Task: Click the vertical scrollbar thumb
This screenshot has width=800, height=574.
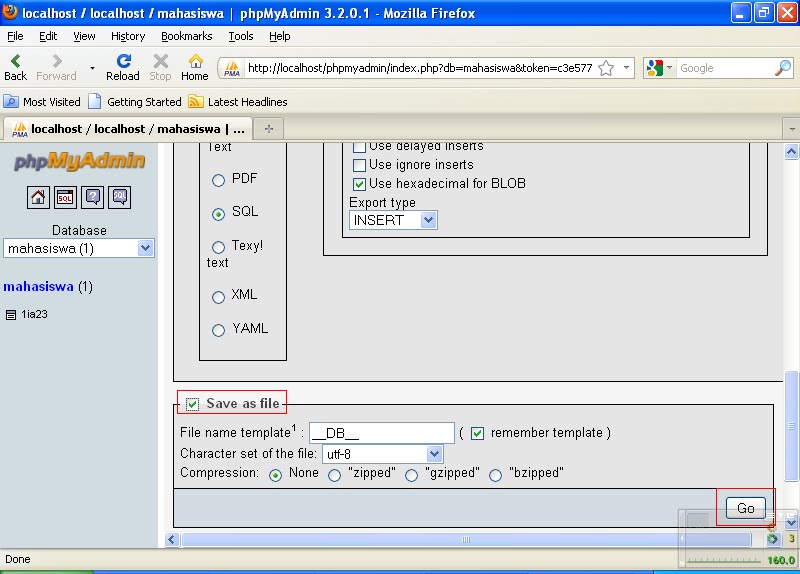Action: coord(791,426)
